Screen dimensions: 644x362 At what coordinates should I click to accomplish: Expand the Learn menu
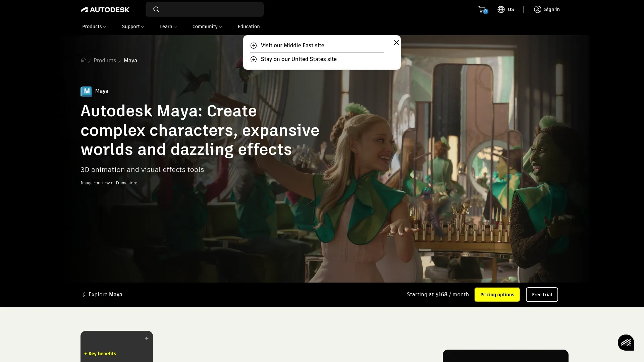click(x=168, y=26)
